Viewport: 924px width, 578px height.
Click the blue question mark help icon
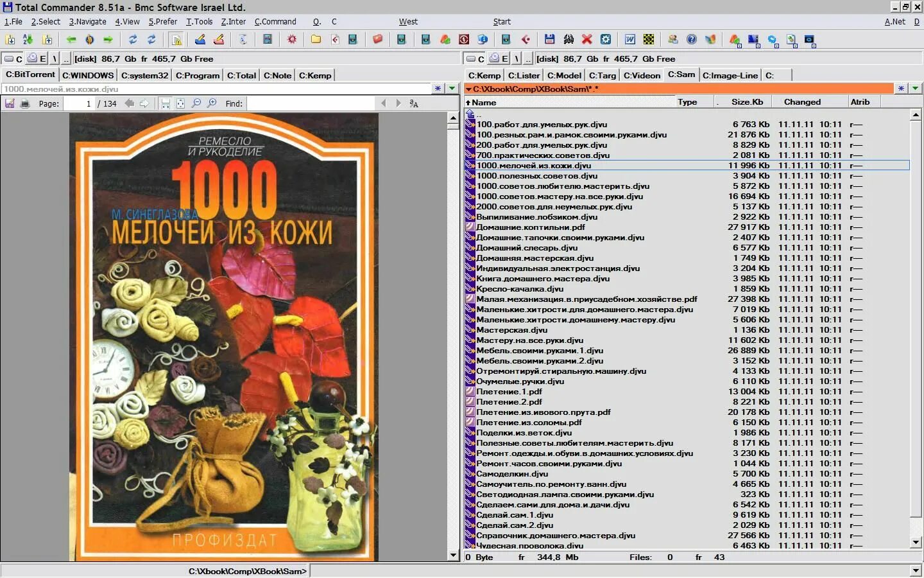tap(691, 40)
